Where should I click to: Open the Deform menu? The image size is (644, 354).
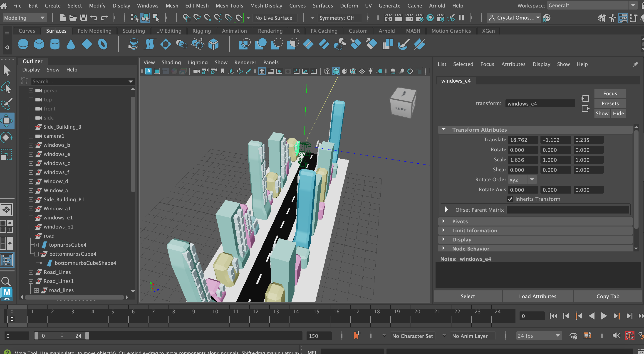(x=349, y=5)
